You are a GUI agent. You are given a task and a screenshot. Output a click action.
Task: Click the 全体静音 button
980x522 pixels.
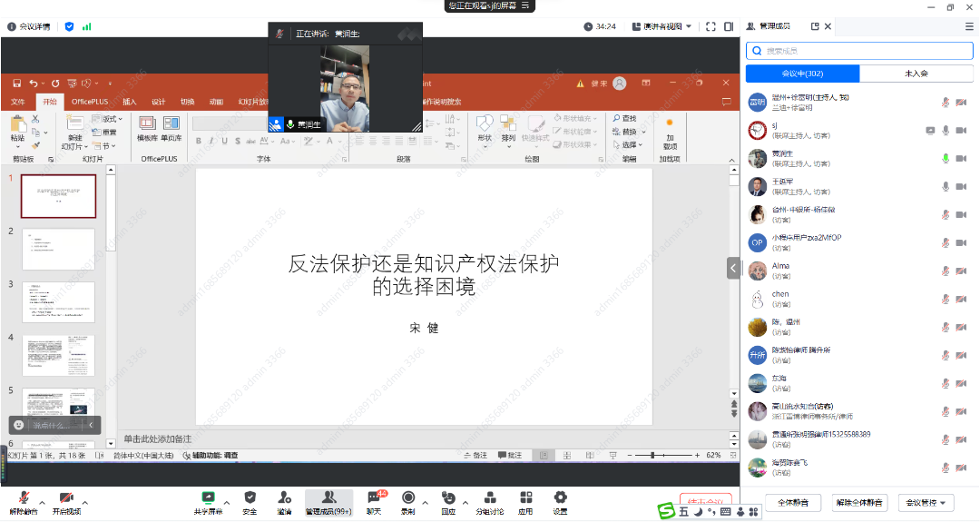tap(793, 502)
